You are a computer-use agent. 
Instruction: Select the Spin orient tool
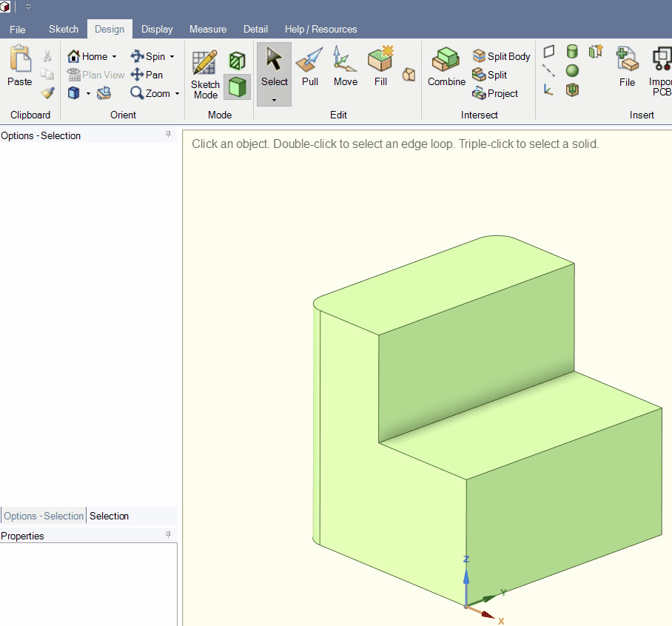148,56
